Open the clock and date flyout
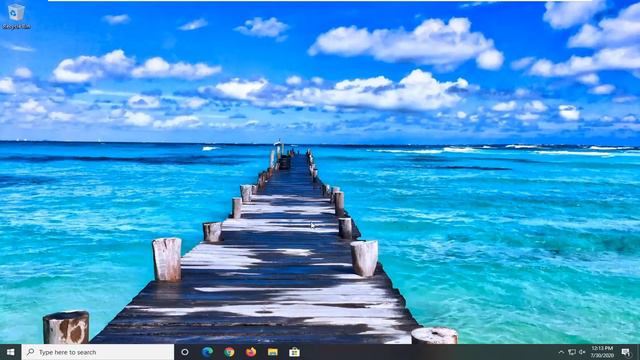This screenshot has width=640, height=360. pos(602,352)
